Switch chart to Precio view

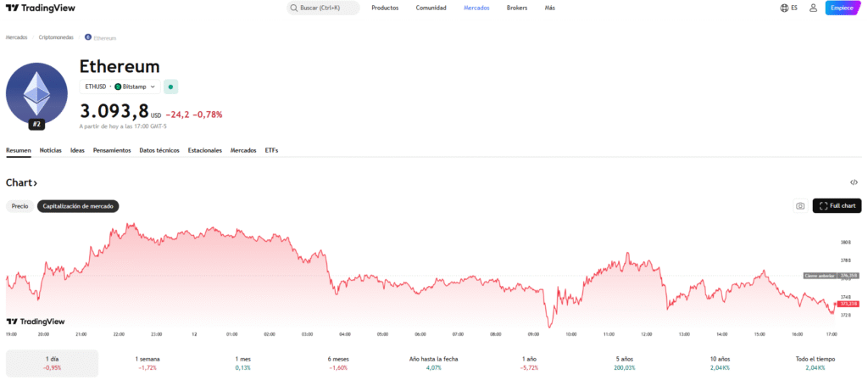tap(19, 206)
